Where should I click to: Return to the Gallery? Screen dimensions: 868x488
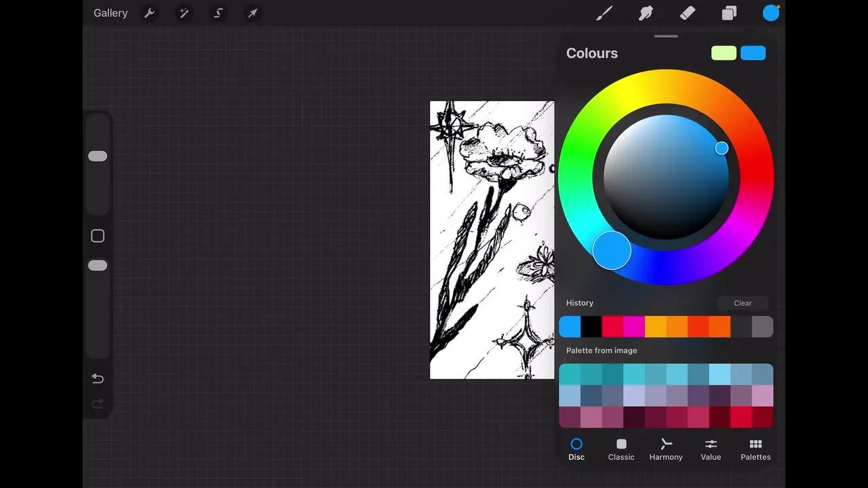tap(111, 14)
